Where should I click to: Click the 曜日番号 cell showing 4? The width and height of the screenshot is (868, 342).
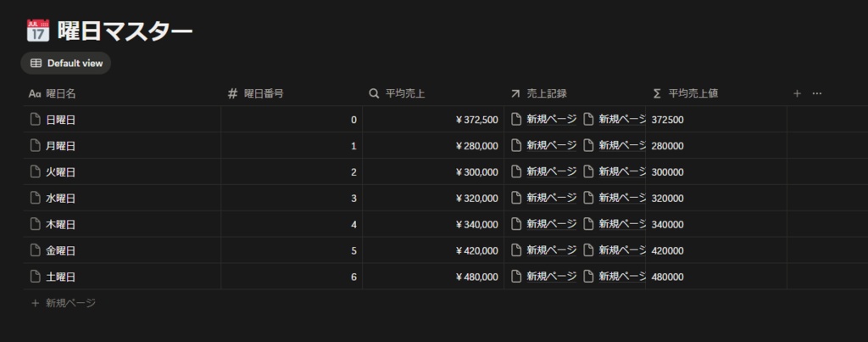[x=292, y=225]
